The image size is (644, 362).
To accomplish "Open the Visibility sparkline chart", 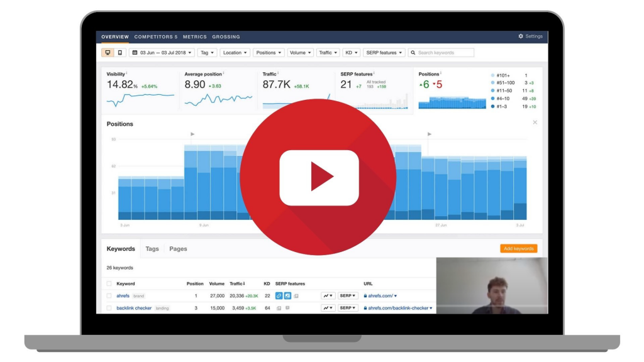I will 140,100.
